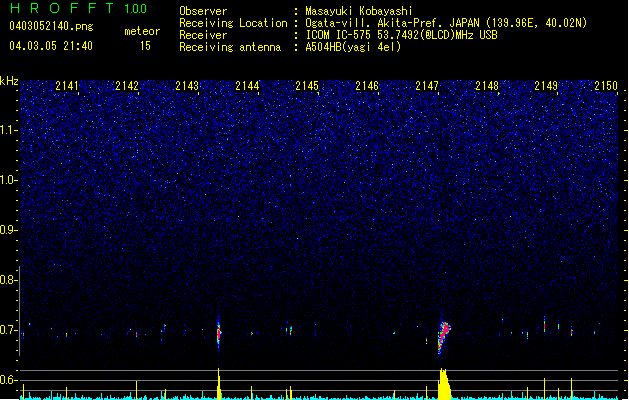Click the large meteor echo after 2147

443,336
